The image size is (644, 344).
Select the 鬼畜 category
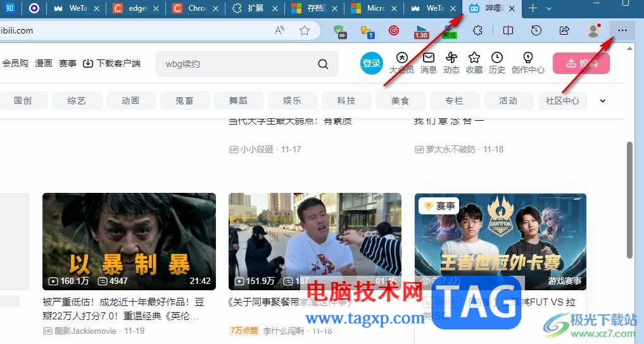185,101
